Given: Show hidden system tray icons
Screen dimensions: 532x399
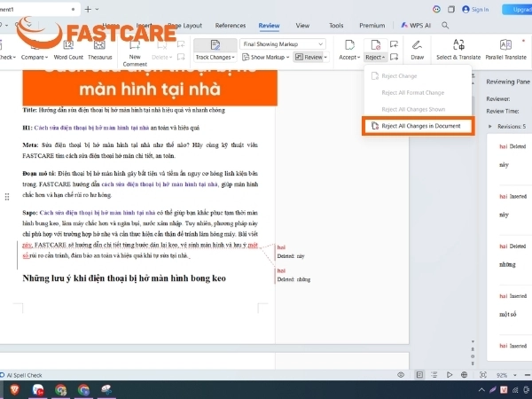Looking at the screenshot, I should tap(481, 390).
